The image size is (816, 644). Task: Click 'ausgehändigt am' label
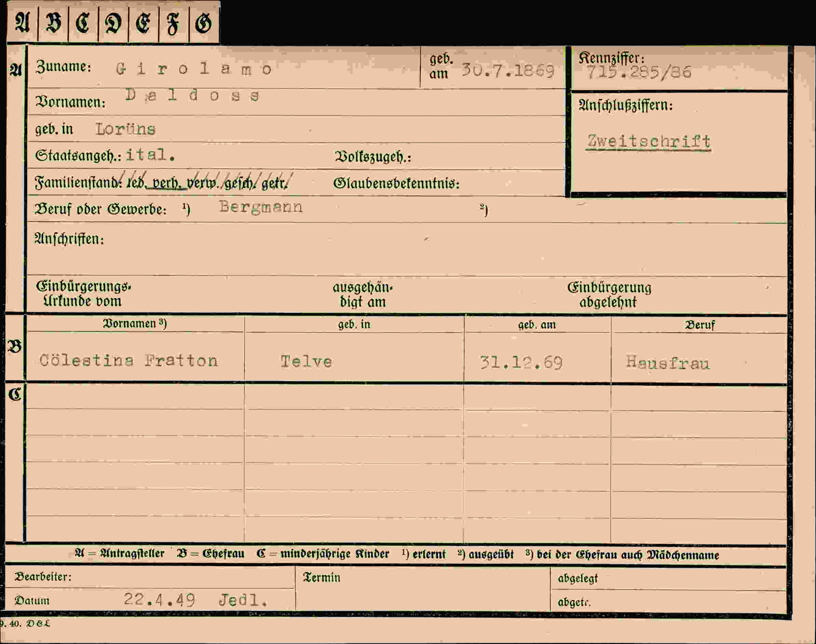pos(363,295)
